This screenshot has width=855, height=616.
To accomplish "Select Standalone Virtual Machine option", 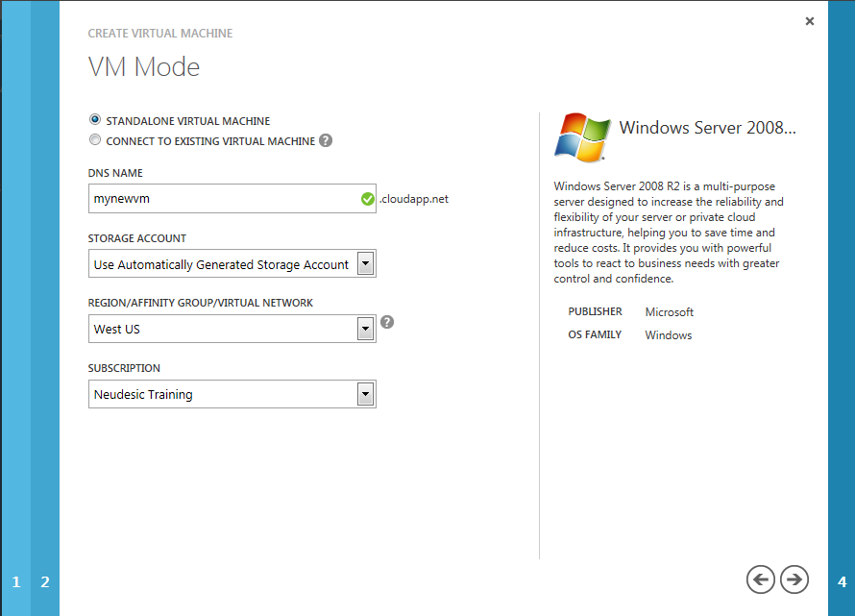I will (x=94, y=119).
